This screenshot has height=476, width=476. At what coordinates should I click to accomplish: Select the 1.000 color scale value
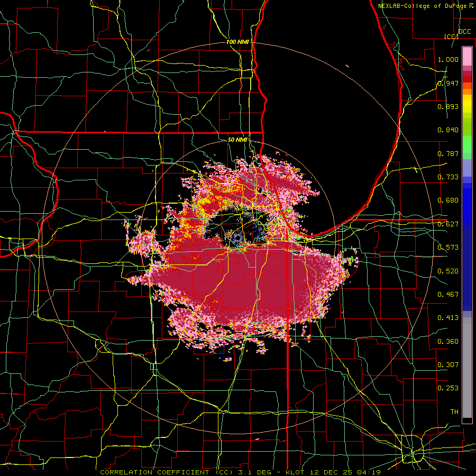click(x=448, y=59)
